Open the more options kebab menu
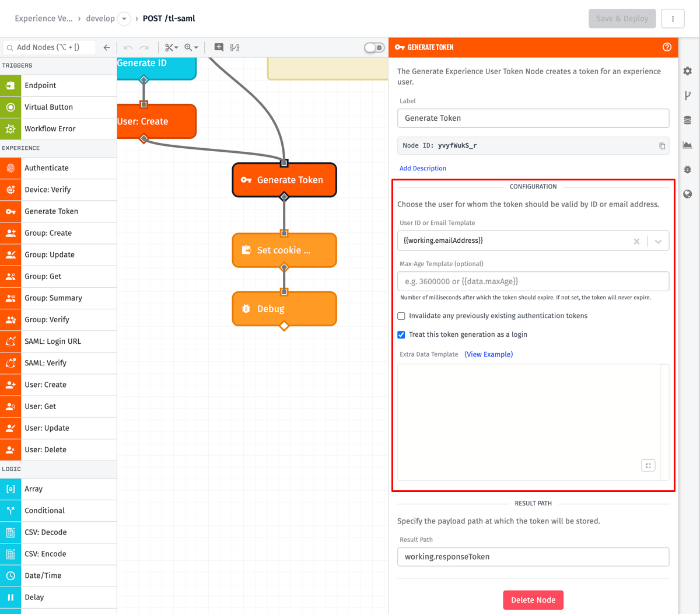The height and width of the screenshot is (614, 700). point(673,19)
